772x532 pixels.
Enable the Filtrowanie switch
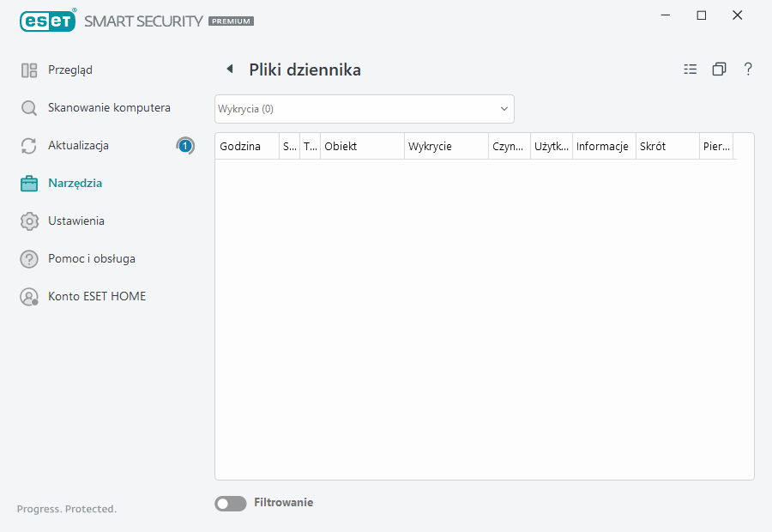230,503
